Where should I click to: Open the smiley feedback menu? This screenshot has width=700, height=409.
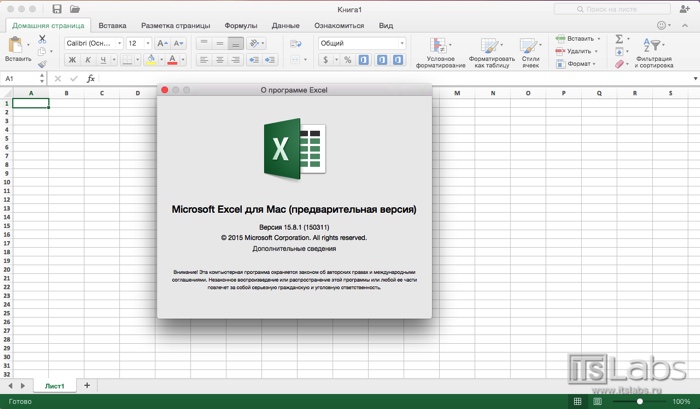click(662, 25)
